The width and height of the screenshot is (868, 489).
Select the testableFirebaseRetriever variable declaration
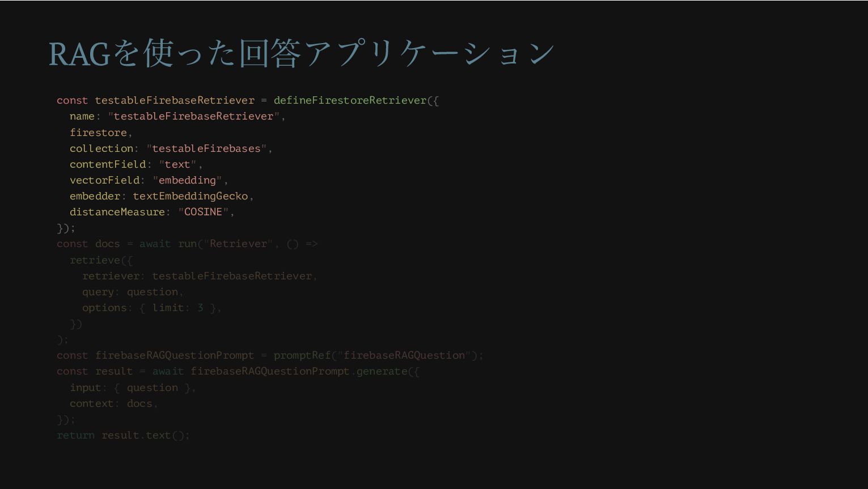click(175, 100)
